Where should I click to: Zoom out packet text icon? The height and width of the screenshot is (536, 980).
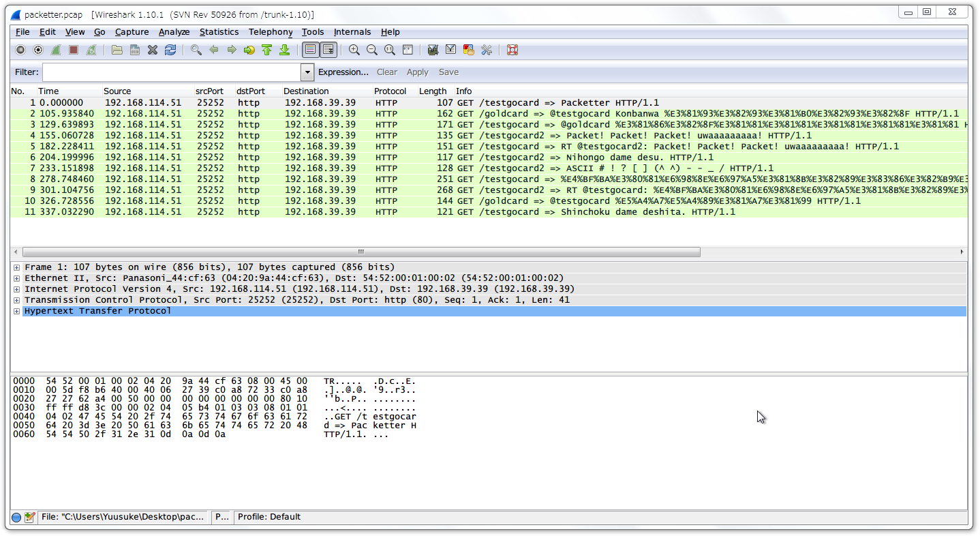tap(372, 50)
